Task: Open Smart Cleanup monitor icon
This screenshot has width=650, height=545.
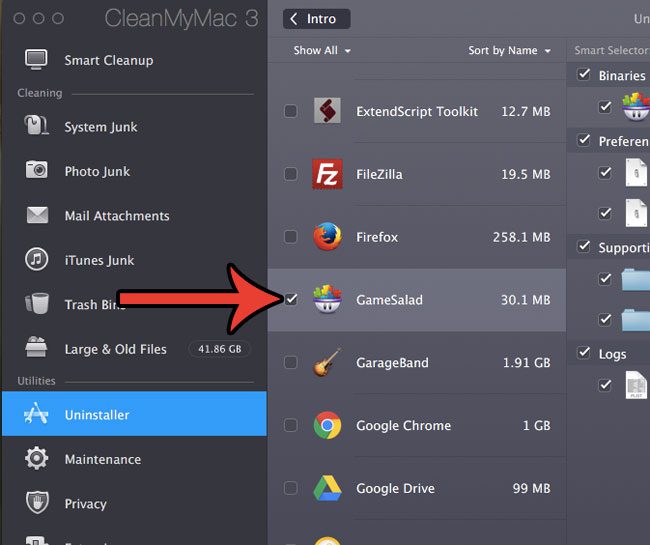Action: coord(36,60)
